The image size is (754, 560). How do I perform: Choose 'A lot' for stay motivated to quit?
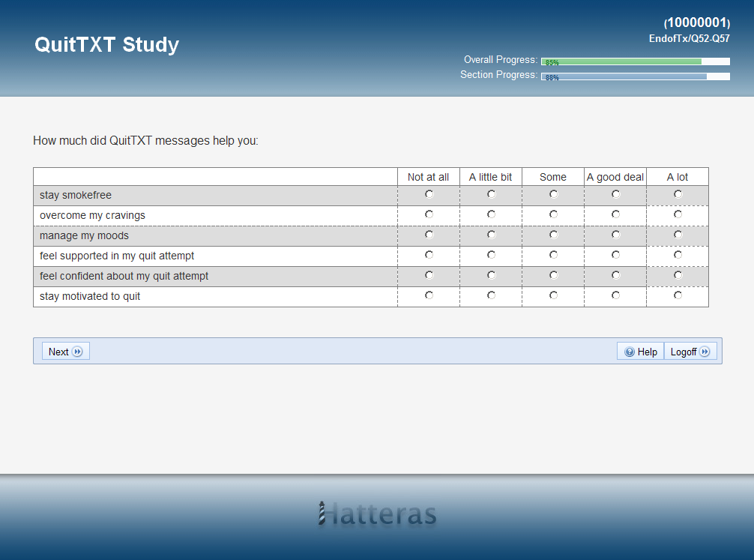pyautogui.click(x=678, y=295)
